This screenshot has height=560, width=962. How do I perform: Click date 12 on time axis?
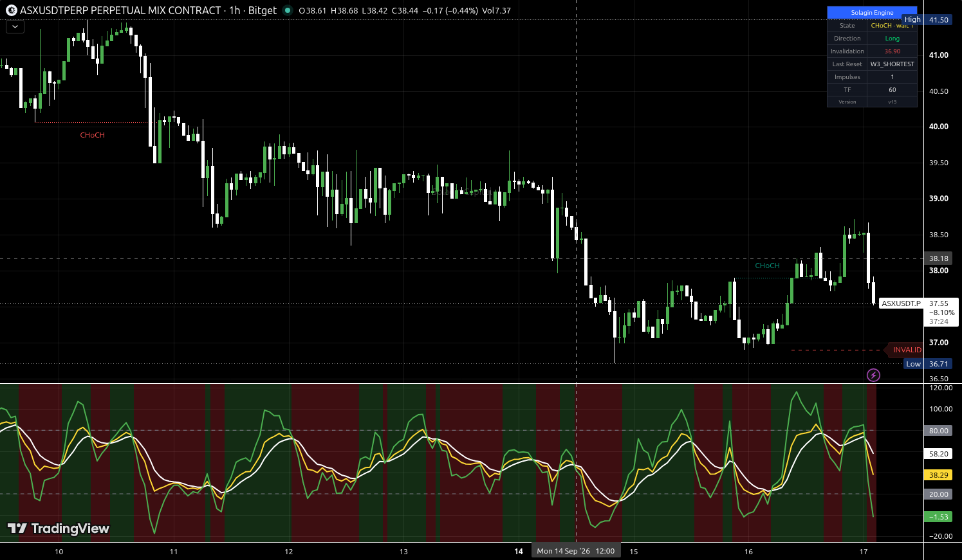coord(289,552)
